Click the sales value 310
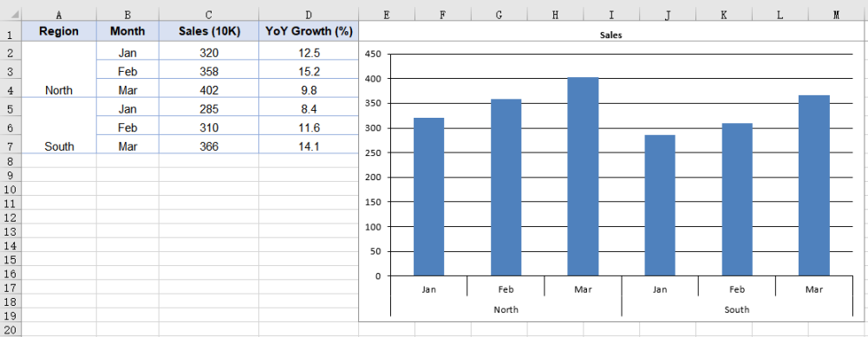 tap(209, 128)
